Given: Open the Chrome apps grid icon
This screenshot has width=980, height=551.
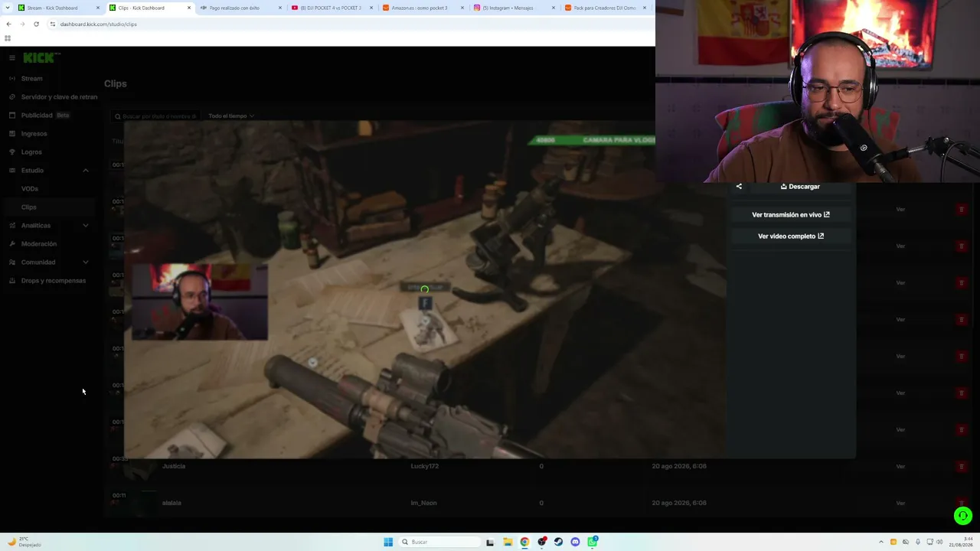Looking at the screenshot, I should click(8, 38).
